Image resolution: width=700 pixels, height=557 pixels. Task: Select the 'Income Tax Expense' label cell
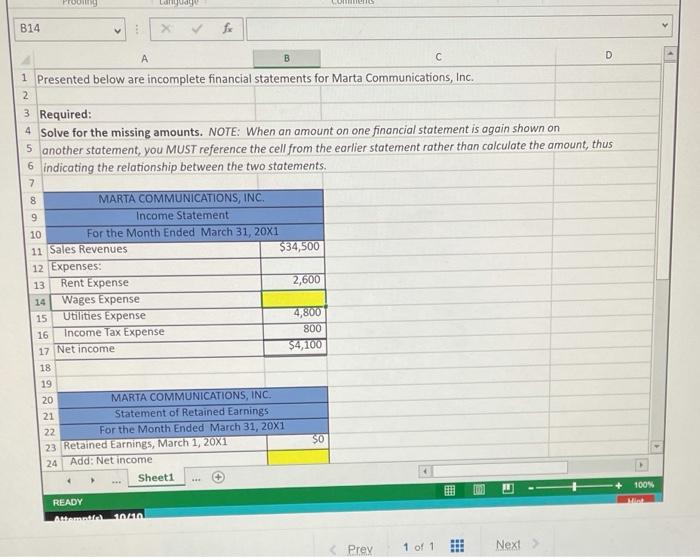(158, 333)
